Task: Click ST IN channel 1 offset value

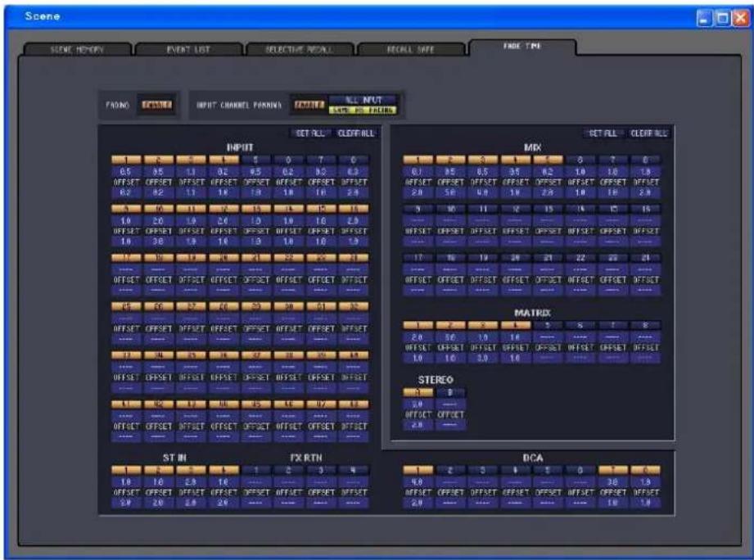Action: click(126, 503)
